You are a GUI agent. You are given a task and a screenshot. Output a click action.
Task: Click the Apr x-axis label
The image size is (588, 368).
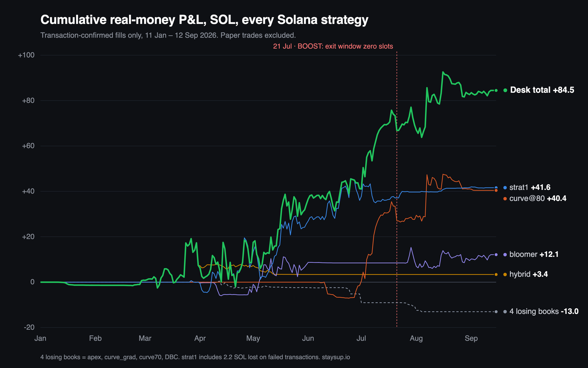point(200,339)
